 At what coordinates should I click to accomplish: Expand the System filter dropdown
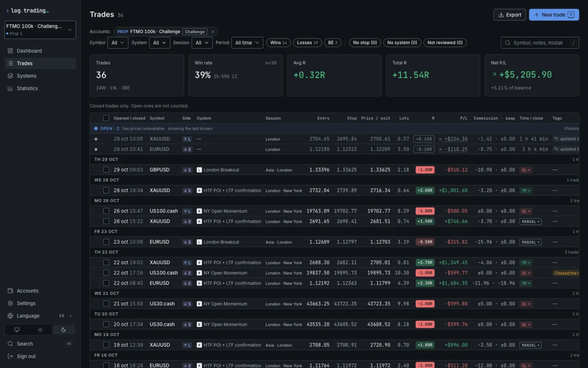click(159, 43)
